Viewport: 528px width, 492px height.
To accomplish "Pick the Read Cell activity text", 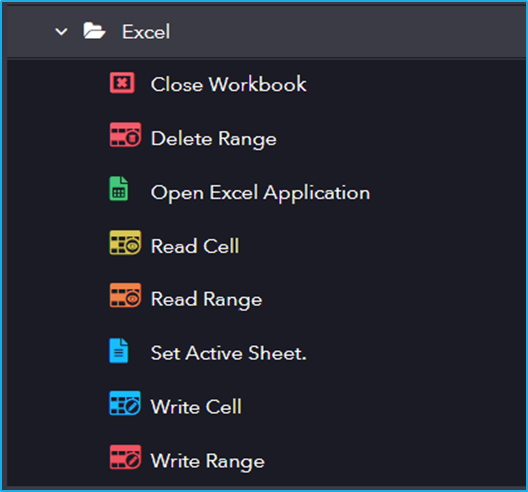I will pyautogui.click(x=195, y=246).
